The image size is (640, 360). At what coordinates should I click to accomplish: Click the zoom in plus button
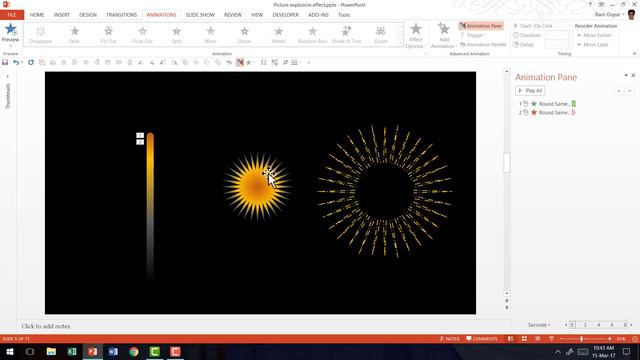[x=609, y=339]
